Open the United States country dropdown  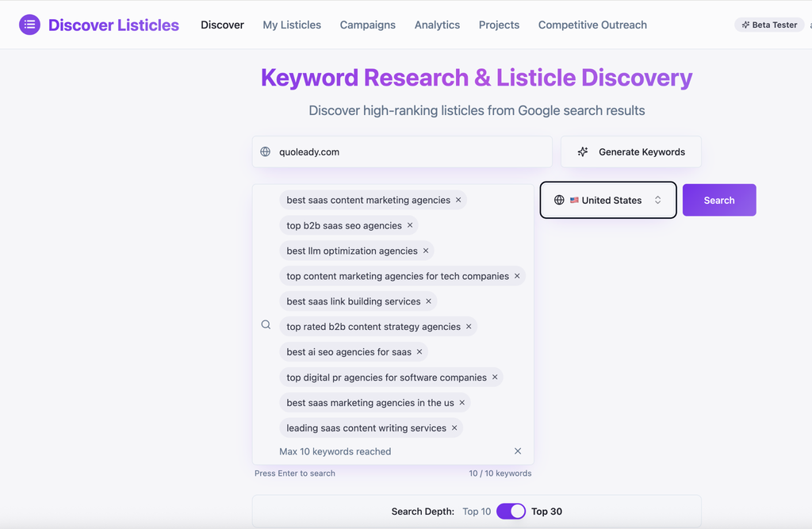tap(608, 200)
